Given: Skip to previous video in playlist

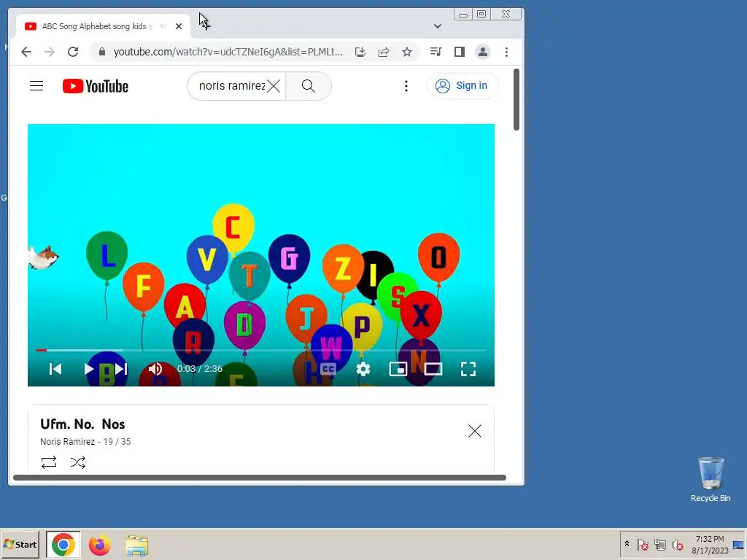Looking at the screenshot, I should [x=55, y=369].
